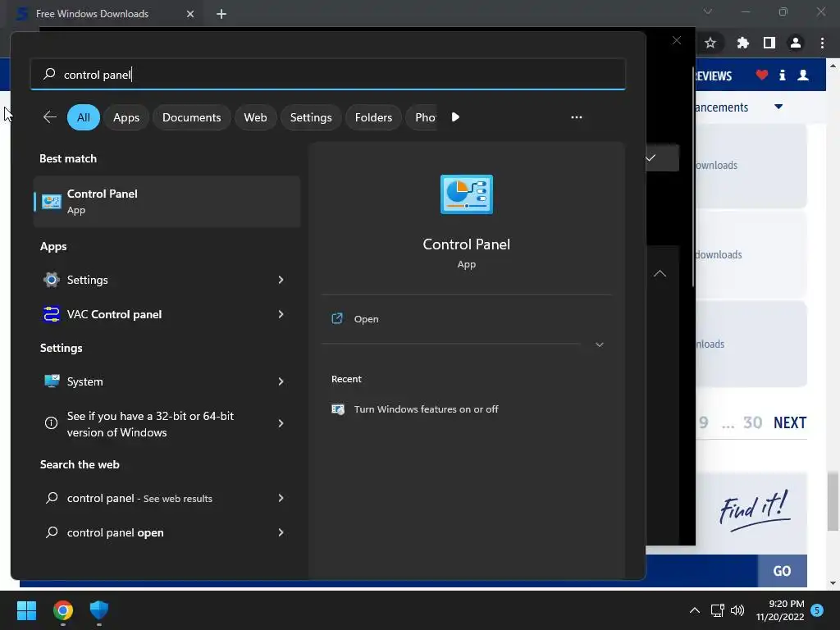The image size is (840, 630).
Task: Toggle the Chrome side panel icon
Action: pos(769,43)
